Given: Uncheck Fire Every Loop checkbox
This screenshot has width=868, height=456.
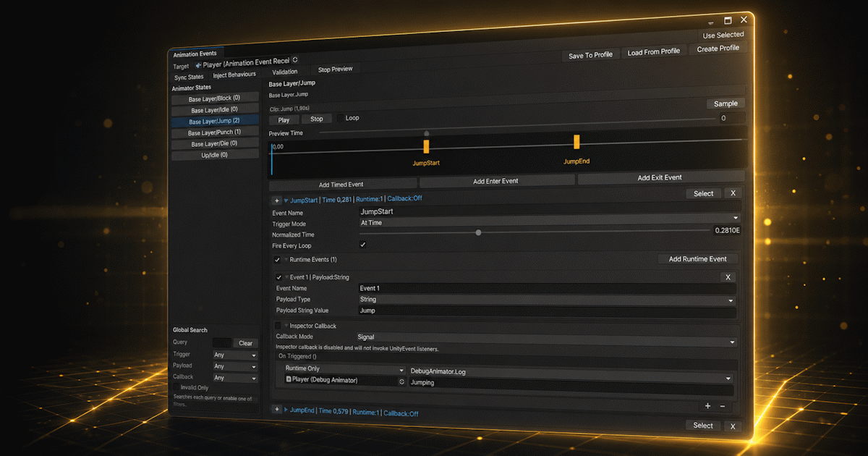Looking at the screenshot, I should point(363,245).
